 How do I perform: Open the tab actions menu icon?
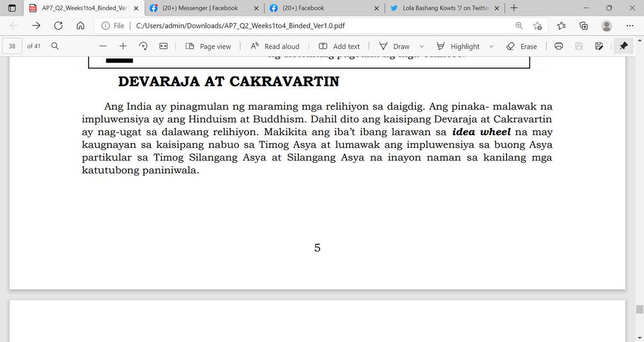tap(12, 8)
